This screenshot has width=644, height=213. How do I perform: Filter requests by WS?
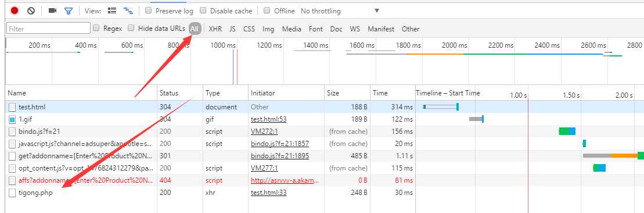(355, 29)
